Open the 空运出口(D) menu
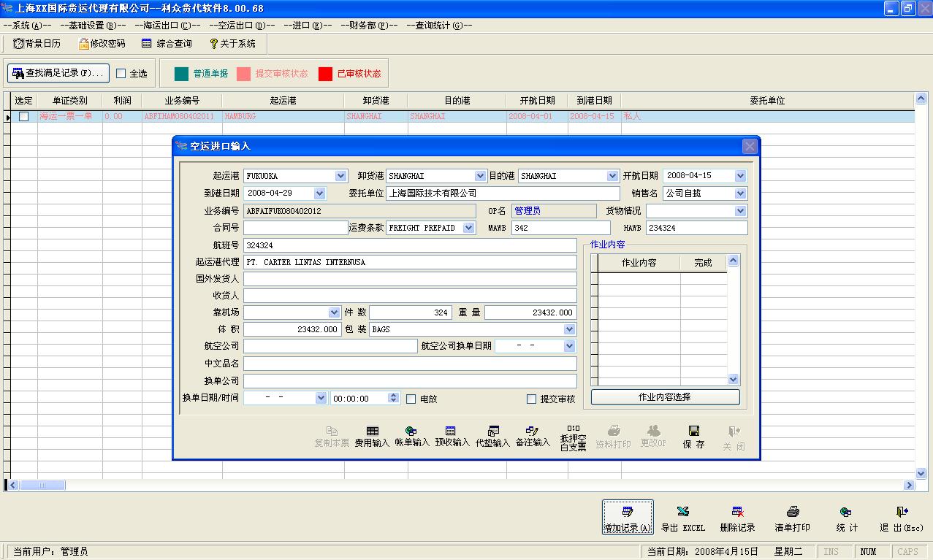The width and height of the screenshot is (933, 560). pyautogui.click(x=242, y=25)
